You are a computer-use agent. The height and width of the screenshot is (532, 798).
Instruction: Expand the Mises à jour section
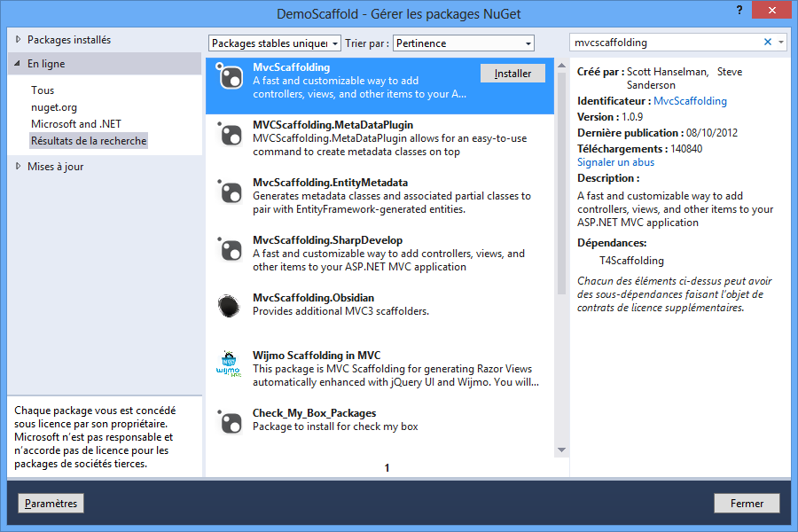point(19,166)
